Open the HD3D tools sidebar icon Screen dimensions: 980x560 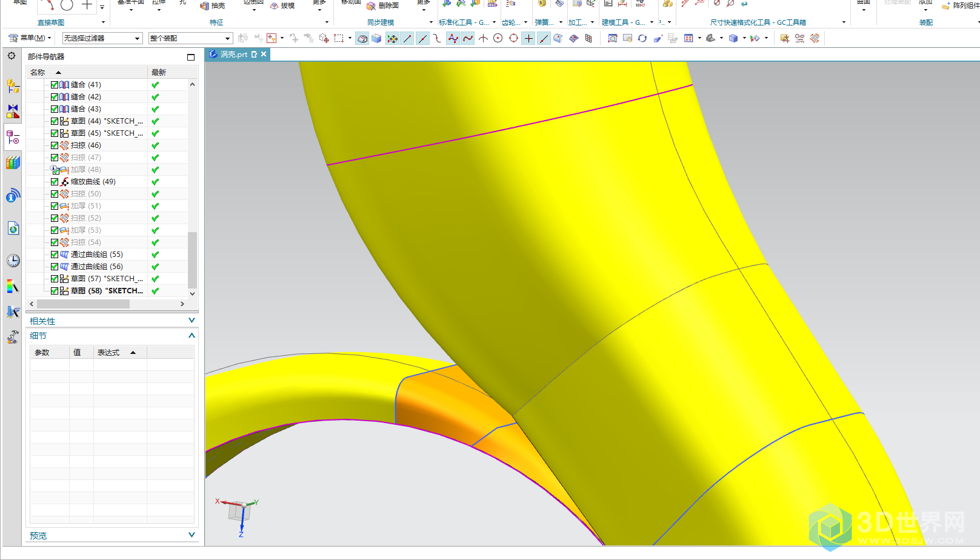click(13, 195)
